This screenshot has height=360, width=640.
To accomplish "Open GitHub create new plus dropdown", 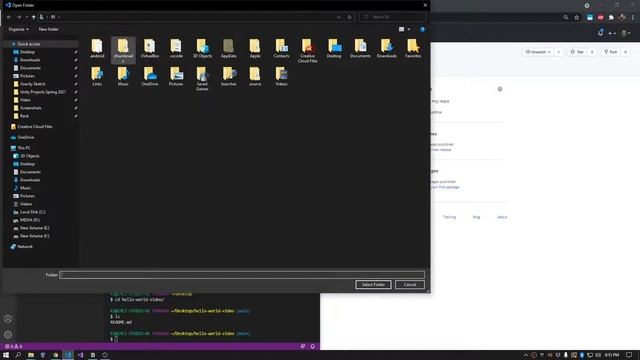I will [x=612, y=33].
